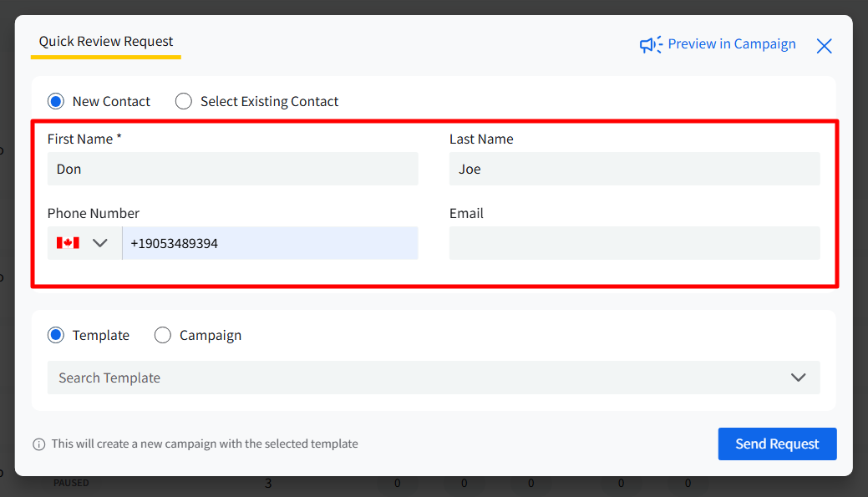Focus the First Name field containing Don
The height and width of the screenshot is (497, 868).
pyautogui.click(x=232, y=169)
